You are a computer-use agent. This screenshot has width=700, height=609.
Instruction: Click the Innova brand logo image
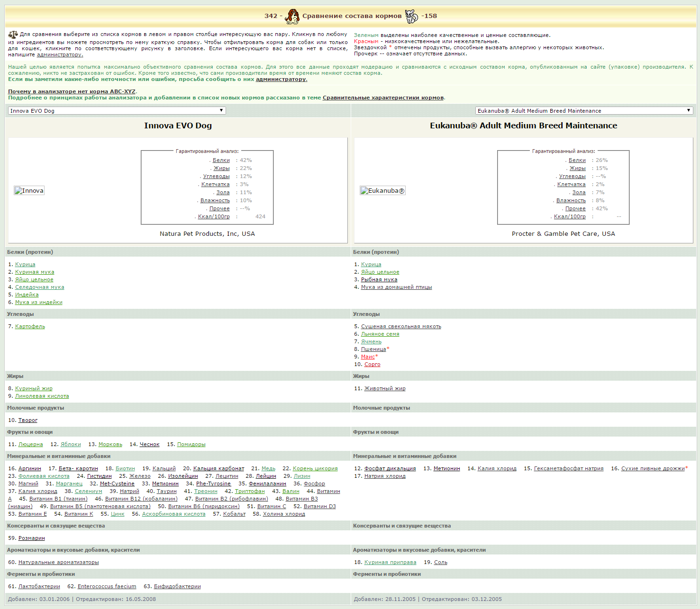pyautogui.click(x=29, y=191)
